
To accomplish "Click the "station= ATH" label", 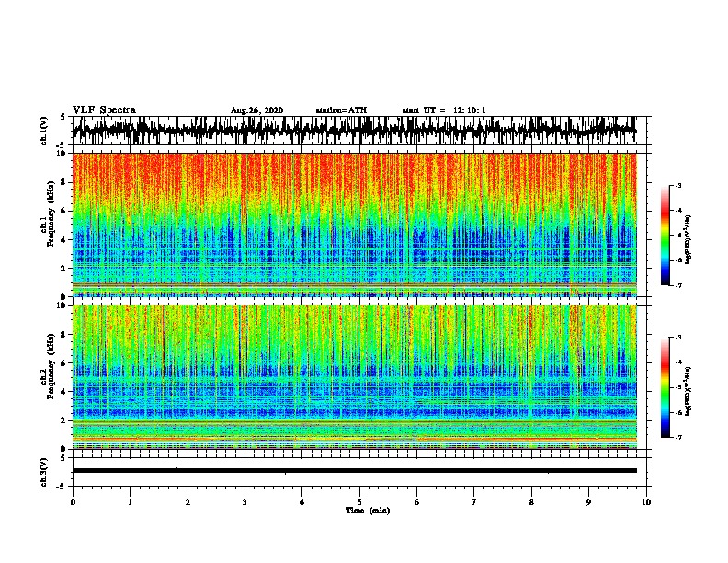I will click(341, 110).
